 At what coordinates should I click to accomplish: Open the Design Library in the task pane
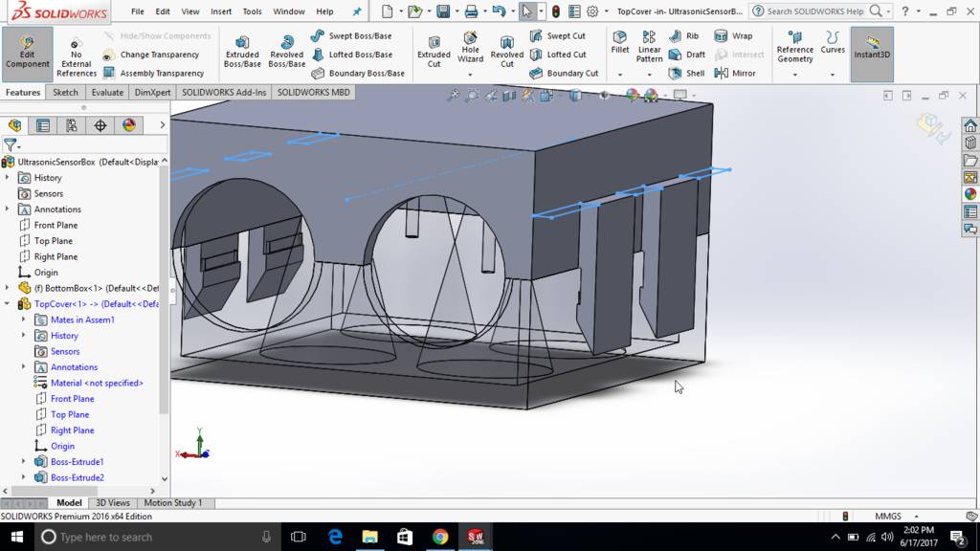[x=970, y=143]
